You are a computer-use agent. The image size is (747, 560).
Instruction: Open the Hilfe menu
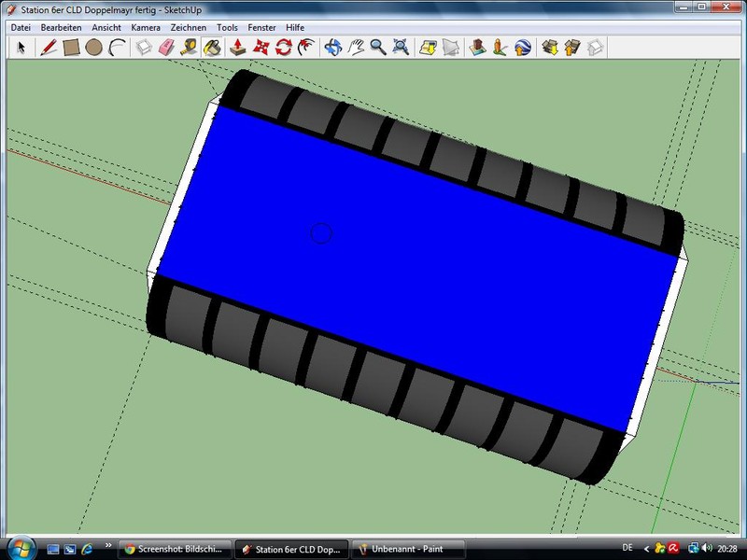tap(295, 28)
